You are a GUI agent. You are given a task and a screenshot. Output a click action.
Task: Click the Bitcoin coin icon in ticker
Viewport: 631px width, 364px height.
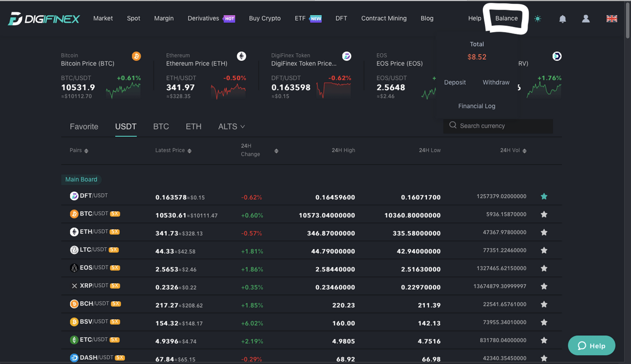[136, 56]
